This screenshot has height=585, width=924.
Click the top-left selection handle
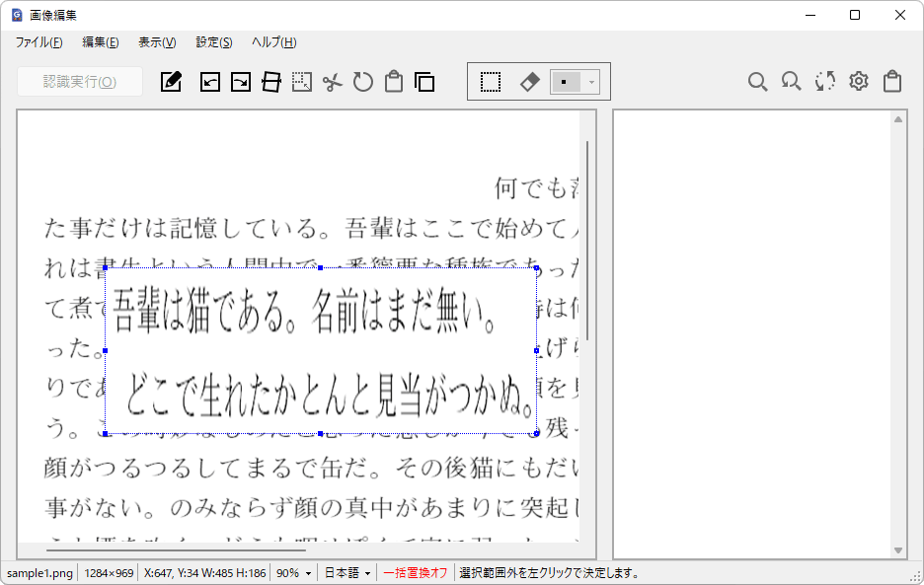point(106,268)
